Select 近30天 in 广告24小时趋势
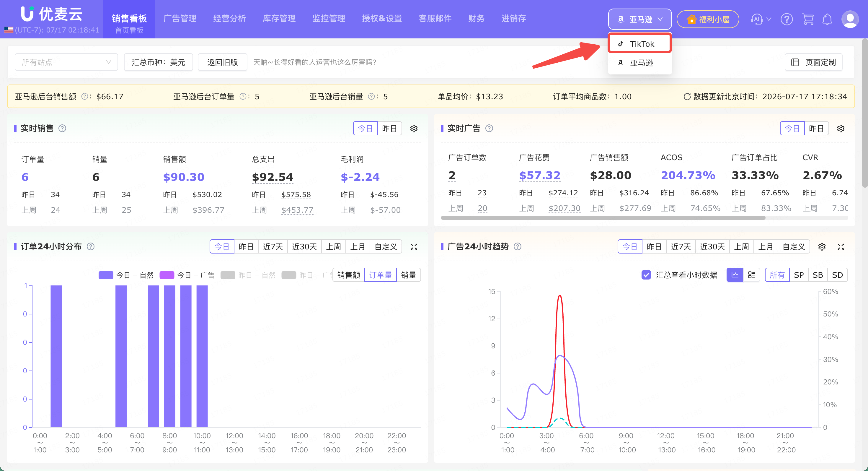Screen dimensions: 868x471 [x=712, y=247]
